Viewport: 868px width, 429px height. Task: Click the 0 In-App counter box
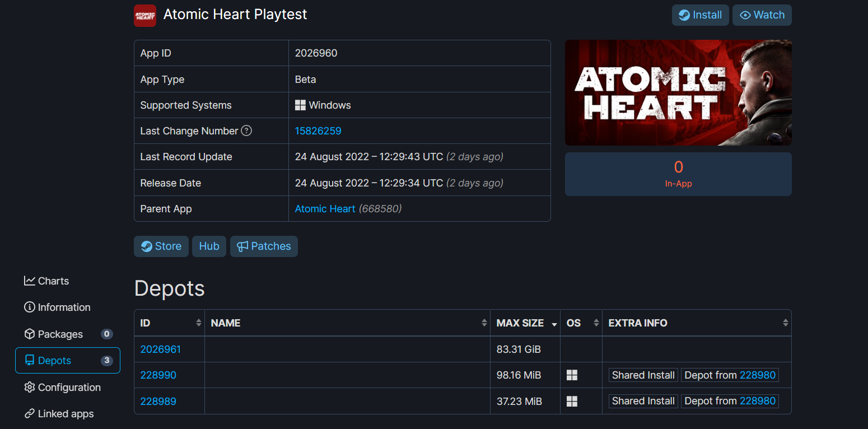tap(678, 174)
